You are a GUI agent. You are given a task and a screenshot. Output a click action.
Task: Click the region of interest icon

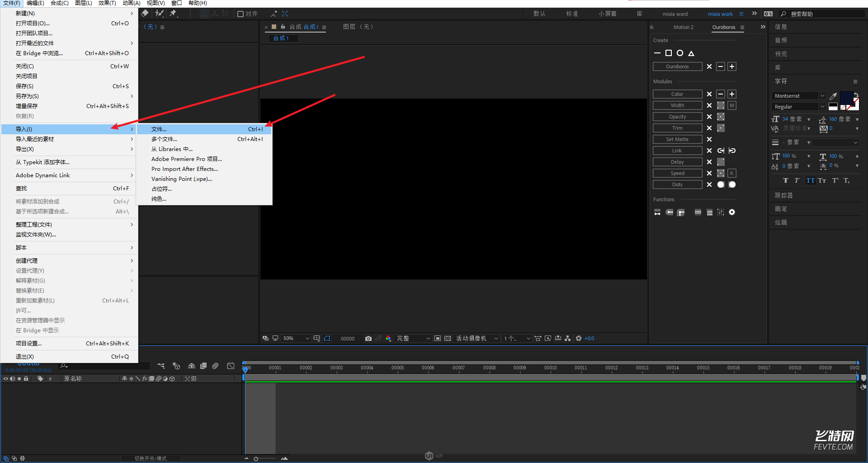[438, 338]
